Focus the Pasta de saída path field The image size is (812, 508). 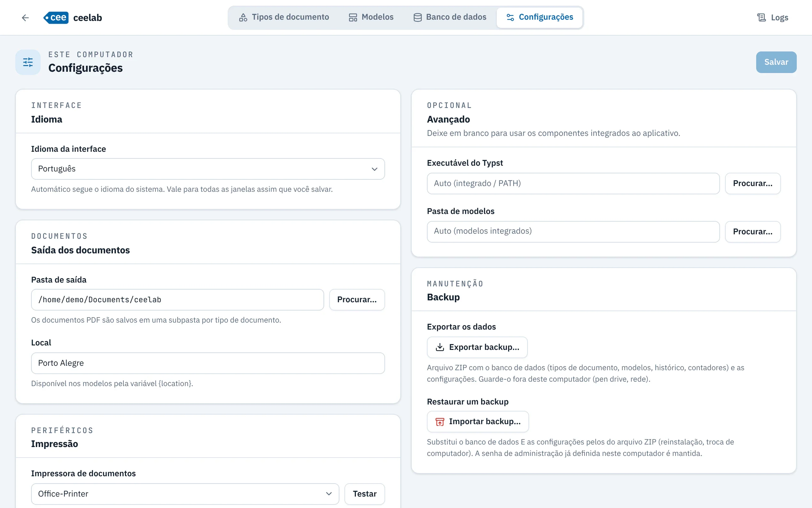178,300
